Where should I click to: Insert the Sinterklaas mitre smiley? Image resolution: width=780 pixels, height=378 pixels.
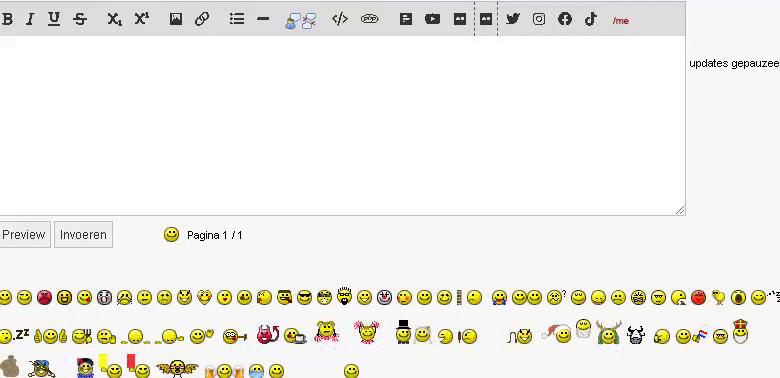click(x=740, y=332)
